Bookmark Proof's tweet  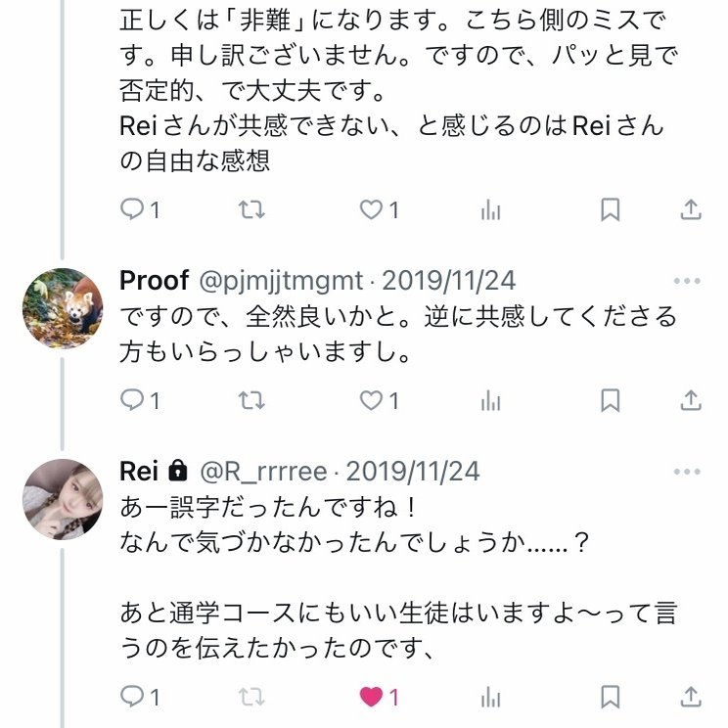[610, 400]
